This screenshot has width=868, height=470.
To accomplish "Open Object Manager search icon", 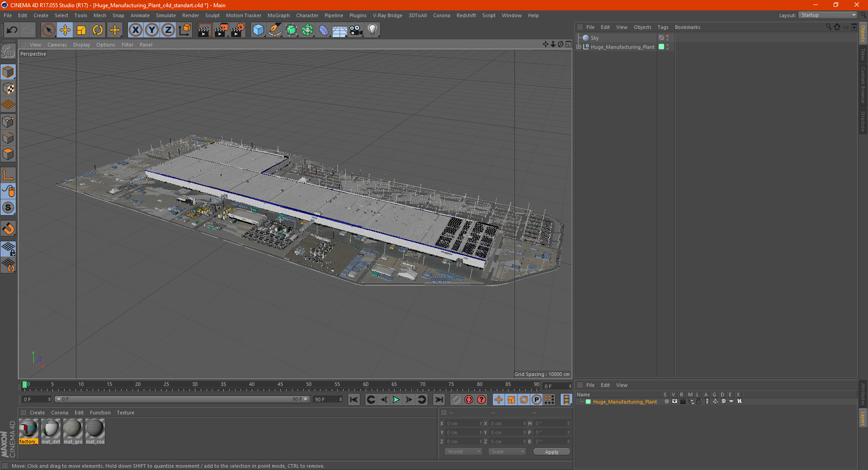I will [x=828, y=27].
